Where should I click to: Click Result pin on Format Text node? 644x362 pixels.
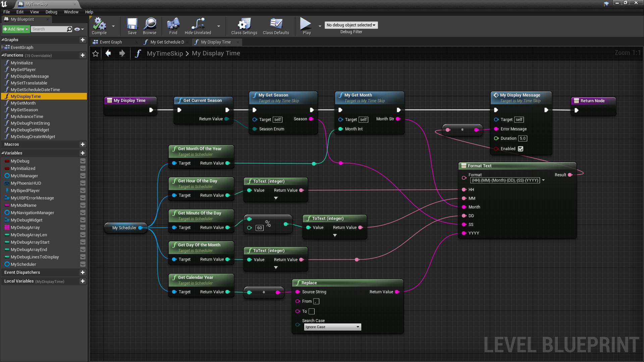[570, 175]
